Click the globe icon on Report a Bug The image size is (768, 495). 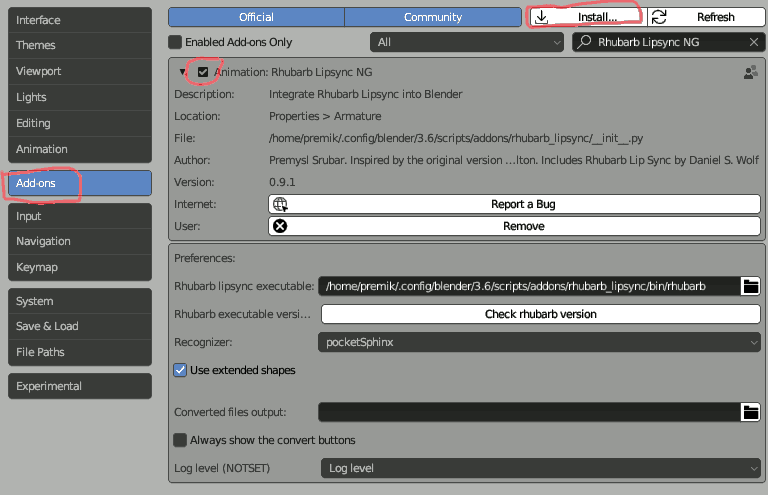point(280,204)
